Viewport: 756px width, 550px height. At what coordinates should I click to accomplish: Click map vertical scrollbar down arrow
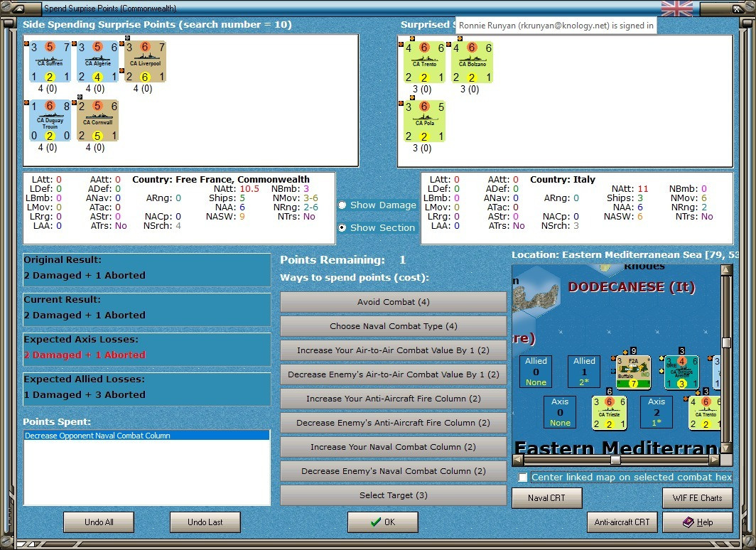coord(726,448)
